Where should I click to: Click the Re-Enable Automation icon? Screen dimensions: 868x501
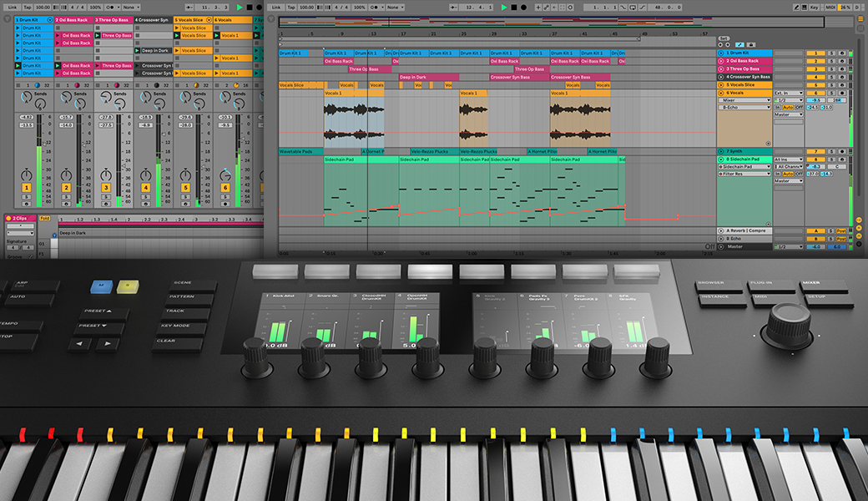click(x=553, y=8)
